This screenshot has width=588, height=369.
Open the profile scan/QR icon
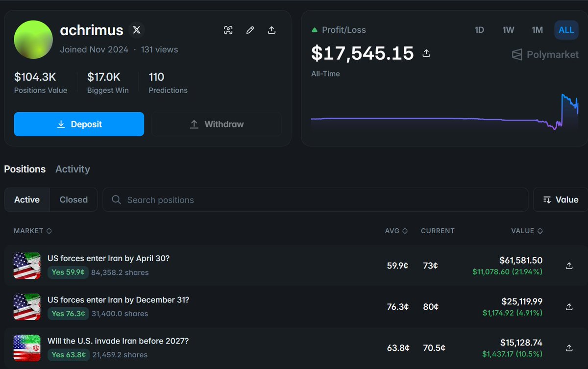tap(228, 30)
